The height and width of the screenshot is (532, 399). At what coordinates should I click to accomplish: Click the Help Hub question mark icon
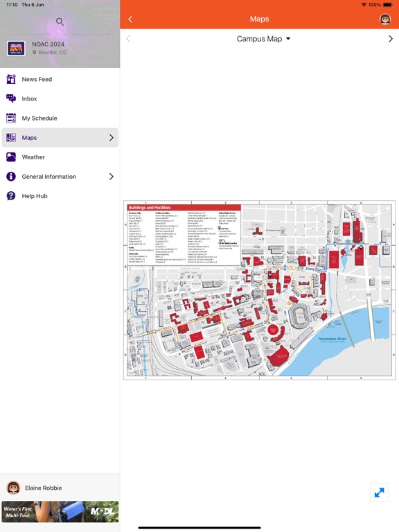click(11, 196)
